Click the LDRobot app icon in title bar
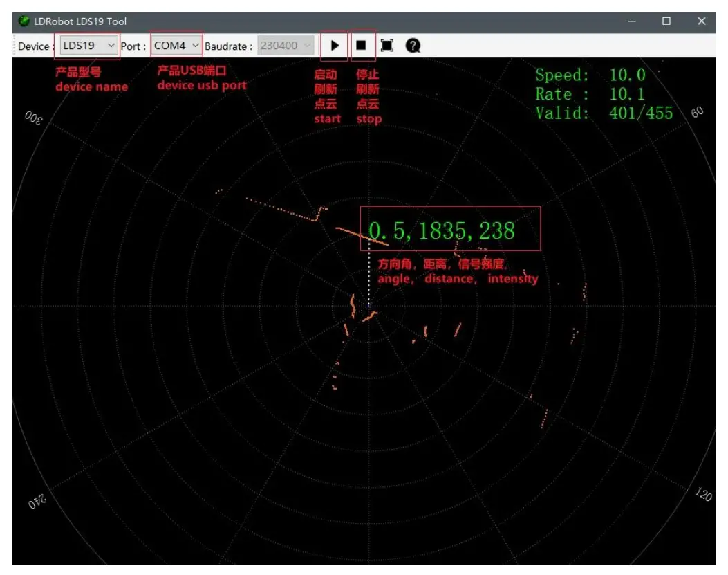The image size is (728, 575). click(24, 21)
